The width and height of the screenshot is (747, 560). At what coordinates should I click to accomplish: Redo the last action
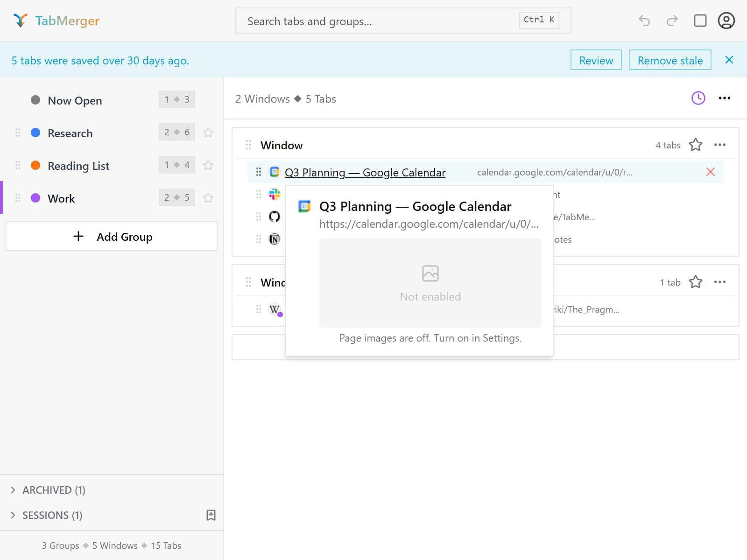(672, 21)
